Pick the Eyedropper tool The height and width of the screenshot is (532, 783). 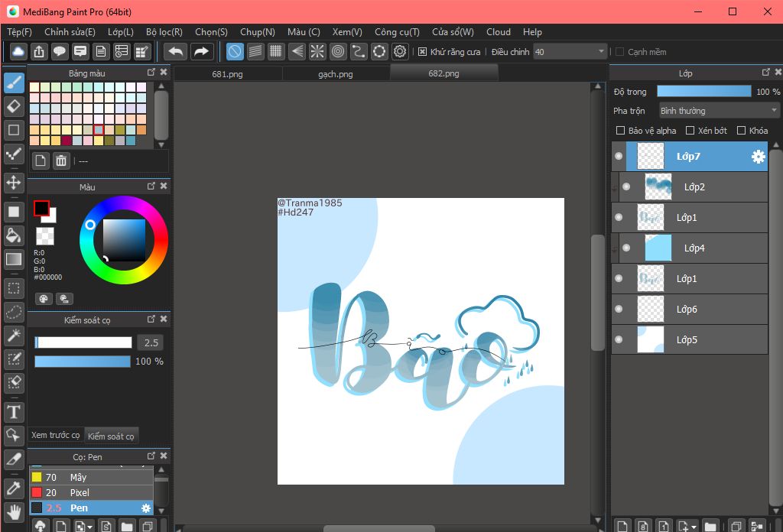[14, 488]
